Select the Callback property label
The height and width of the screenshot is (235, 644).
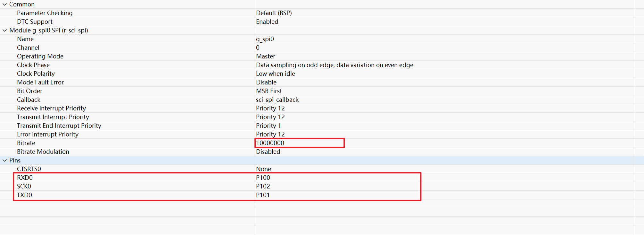[29, 100]
